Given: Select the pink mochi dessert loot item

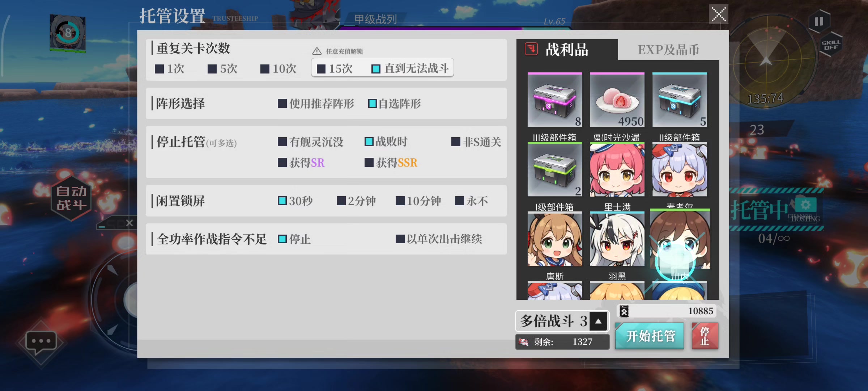Looking at the screenshot, I should pyautogui.click(x=617, y=100).
